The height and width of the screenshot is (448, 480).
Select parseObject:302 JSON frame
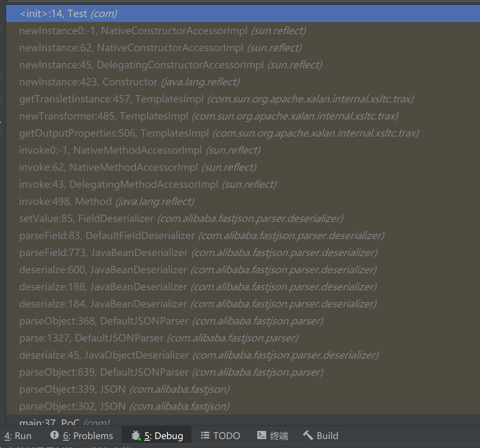coord(243,407)
